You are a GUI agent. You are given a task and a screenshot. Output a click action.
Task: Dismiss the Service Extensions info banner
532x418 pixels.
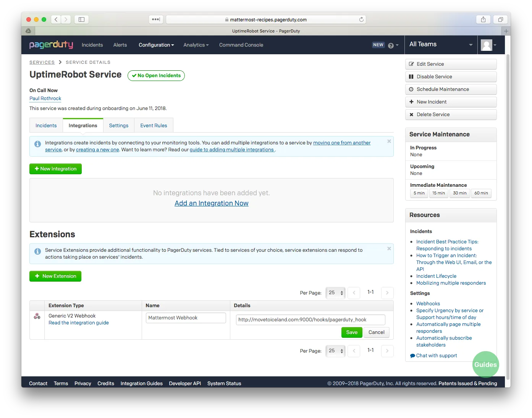coord(389,249)
